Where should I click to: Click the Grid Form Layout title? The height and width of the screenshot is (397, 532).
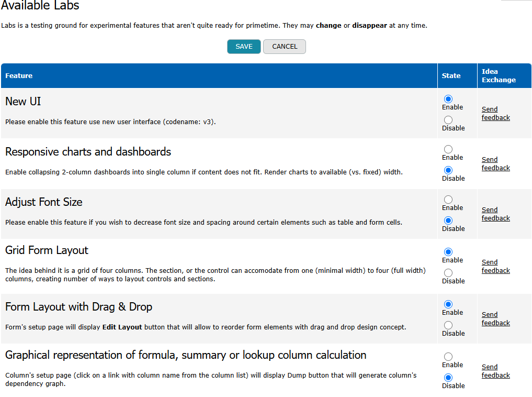[x=47, y=250]
